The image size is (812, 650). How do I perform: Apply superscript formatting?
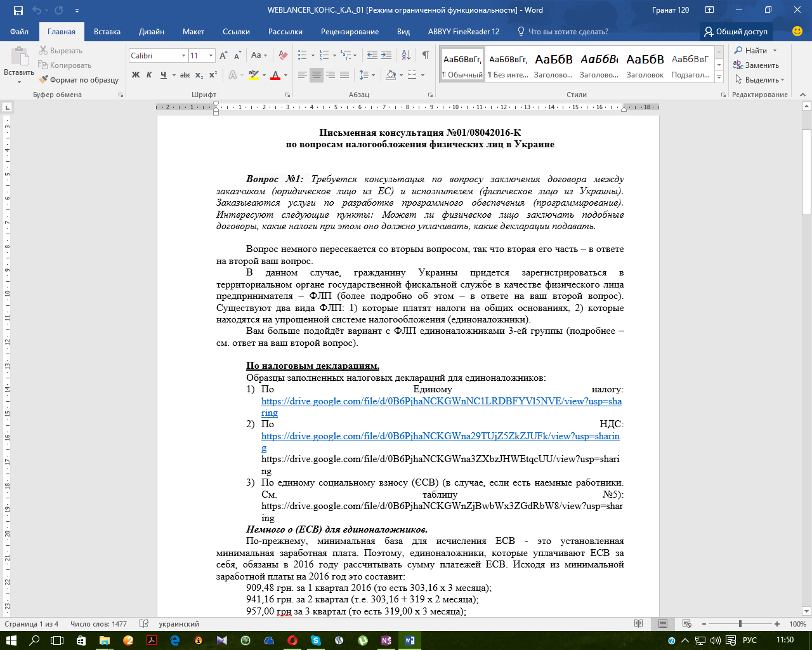coord(213,75)
